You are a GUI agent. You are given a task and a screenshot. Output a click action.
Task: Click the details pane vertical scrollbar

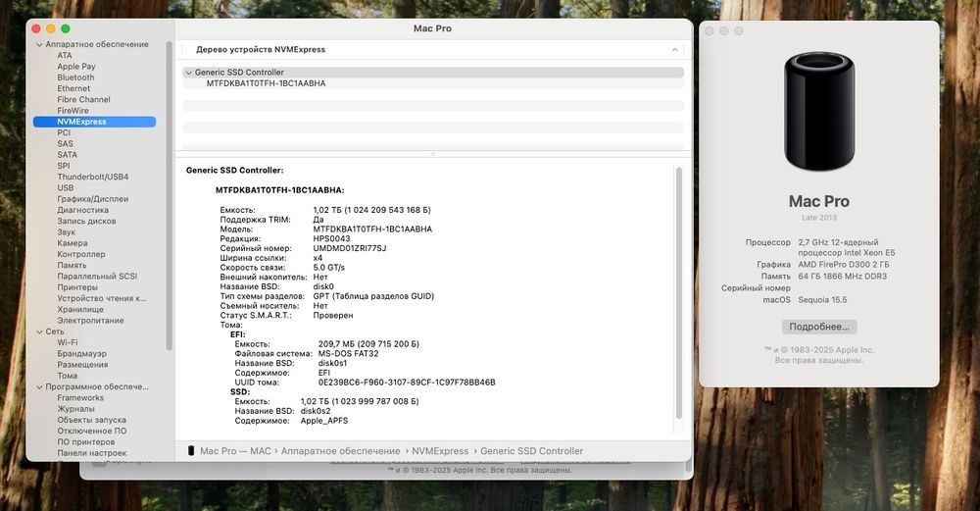click(x=679, y=292)
